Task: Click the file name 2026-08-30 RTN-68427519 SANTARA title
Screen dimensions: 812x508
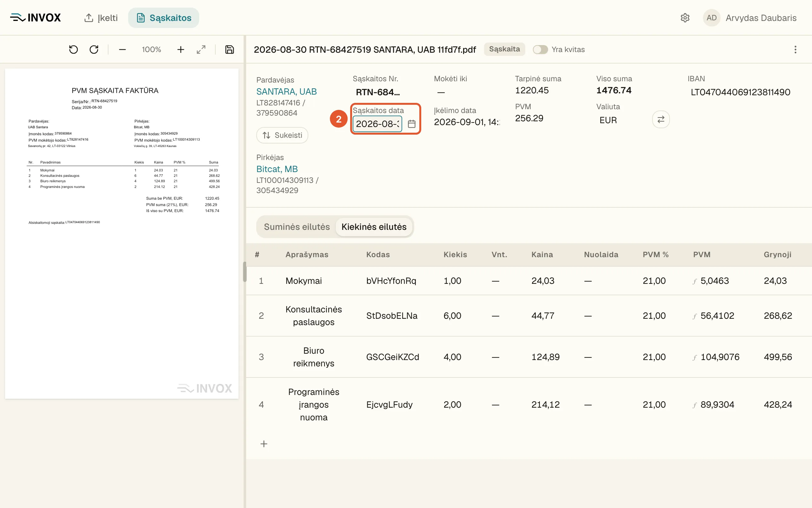Action: click(x=365, y=50)
